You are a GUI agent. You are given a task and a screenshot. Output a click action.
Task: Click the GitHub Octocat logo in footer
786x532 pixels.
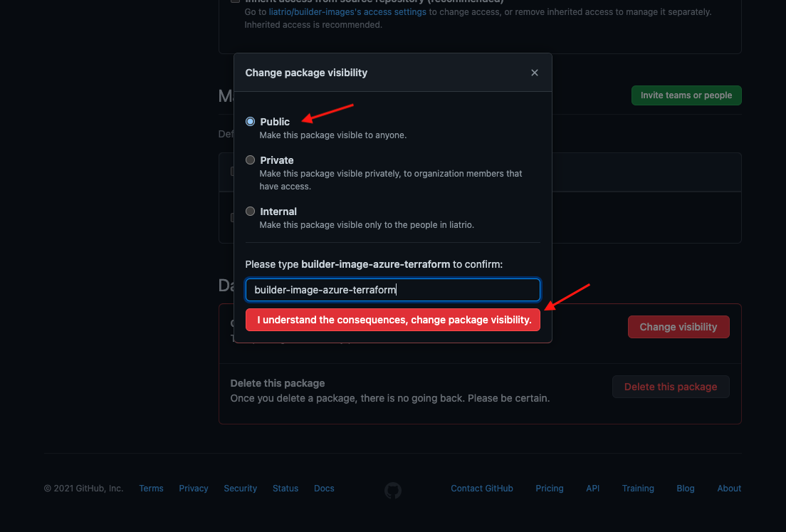[x=392, y=490]
